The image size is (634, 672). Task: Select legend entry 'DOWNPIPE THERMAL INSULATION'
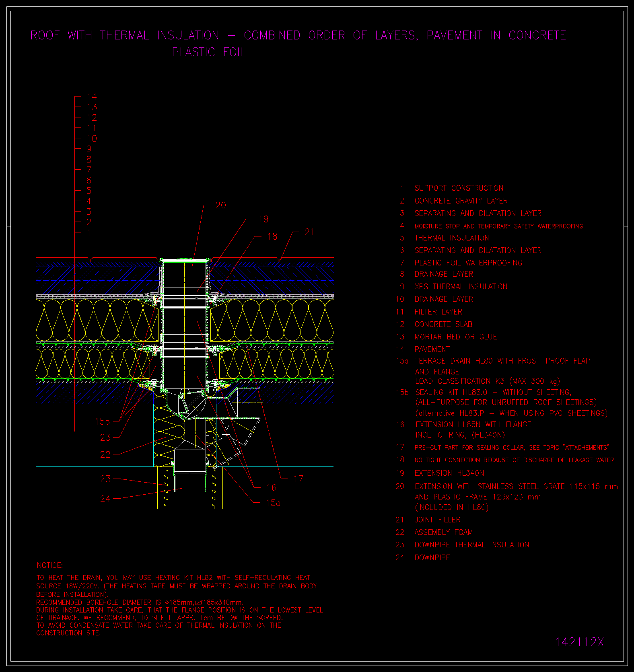[471, 545]
